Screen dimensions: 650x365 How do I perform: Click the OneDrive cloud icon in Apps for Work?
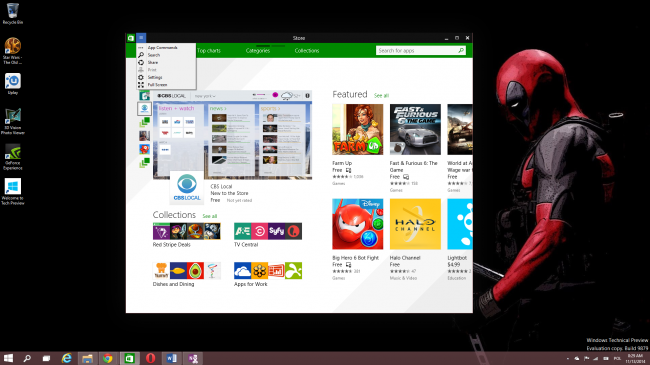click(243, 271)
